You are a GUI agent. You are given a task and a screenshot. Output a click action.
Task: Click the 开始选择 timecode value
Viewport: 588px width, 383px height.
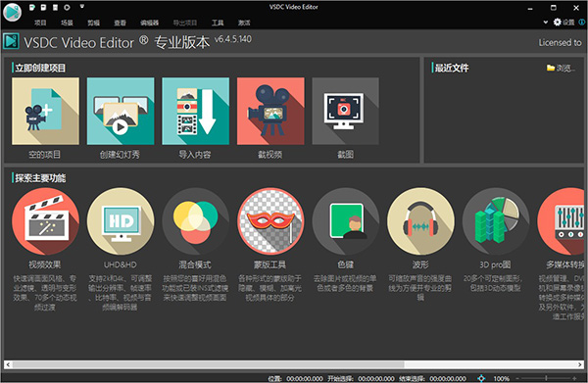click(376, 378)
